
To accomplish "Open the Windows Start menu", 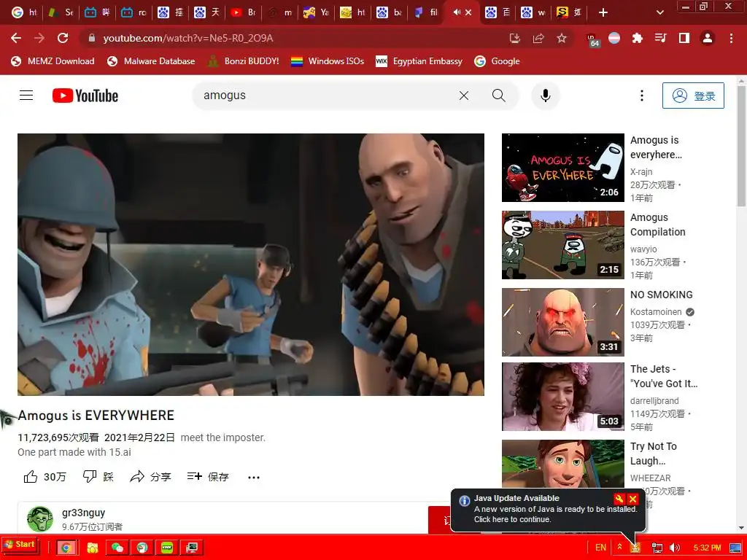I will pos(20,545).
